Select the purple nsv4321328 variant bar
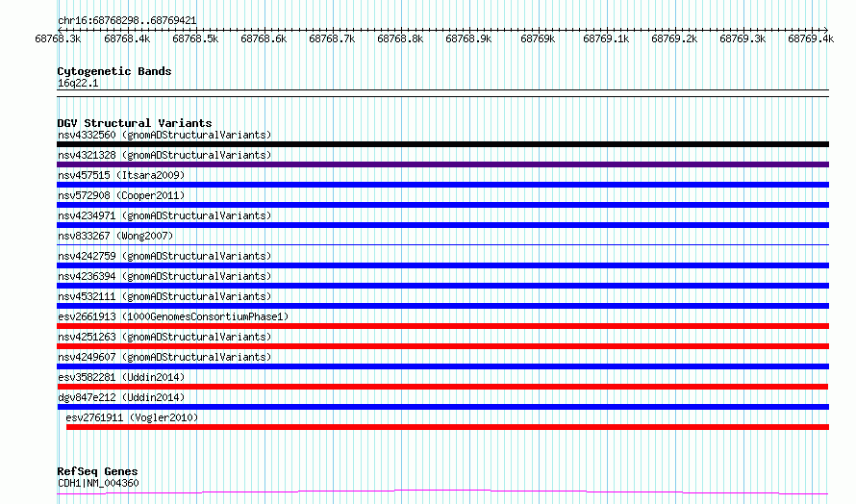The image size is (856, 504). [x=442, y=164]
